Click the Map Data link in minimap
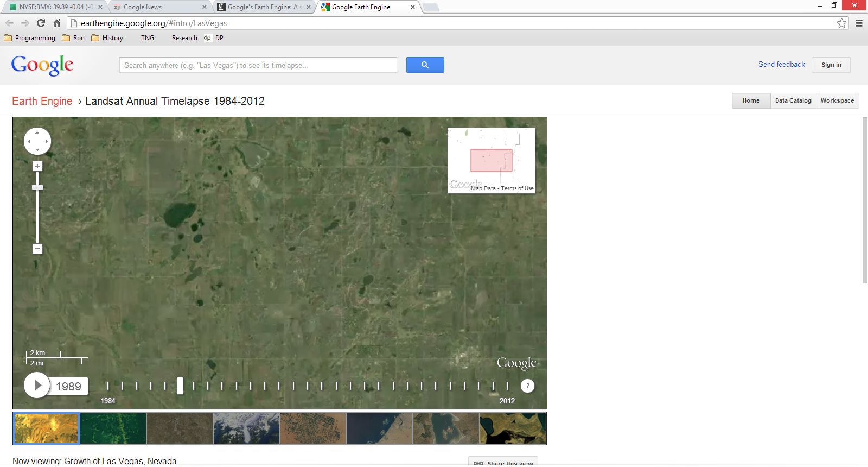868x467 pixels. [483, 188]
